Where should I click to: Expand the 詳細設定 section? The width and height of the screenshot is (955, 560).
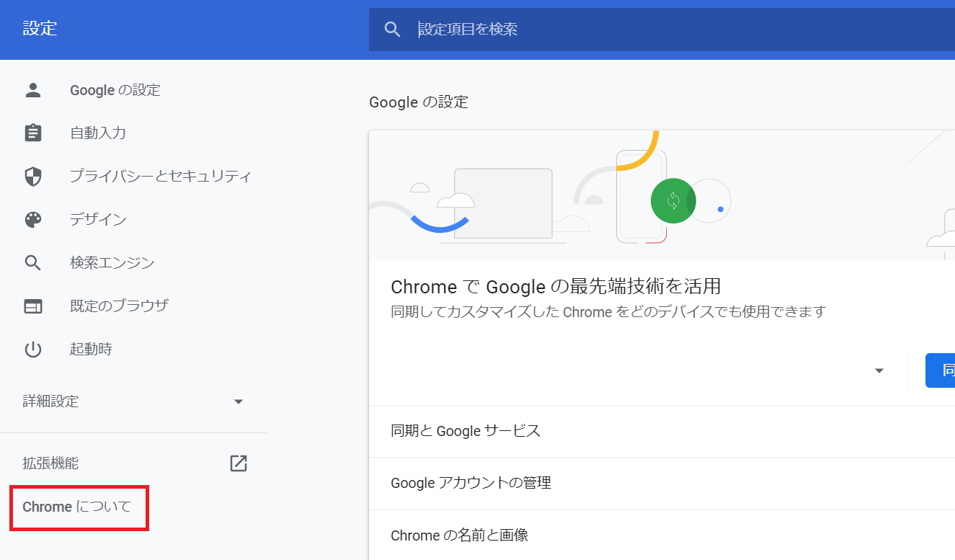[x=133, y=401]
